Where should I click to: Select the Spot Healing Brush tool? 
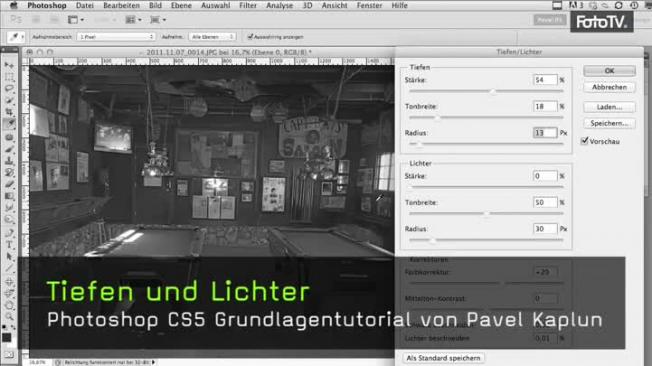pyautogui.click(x=9, y=137)
